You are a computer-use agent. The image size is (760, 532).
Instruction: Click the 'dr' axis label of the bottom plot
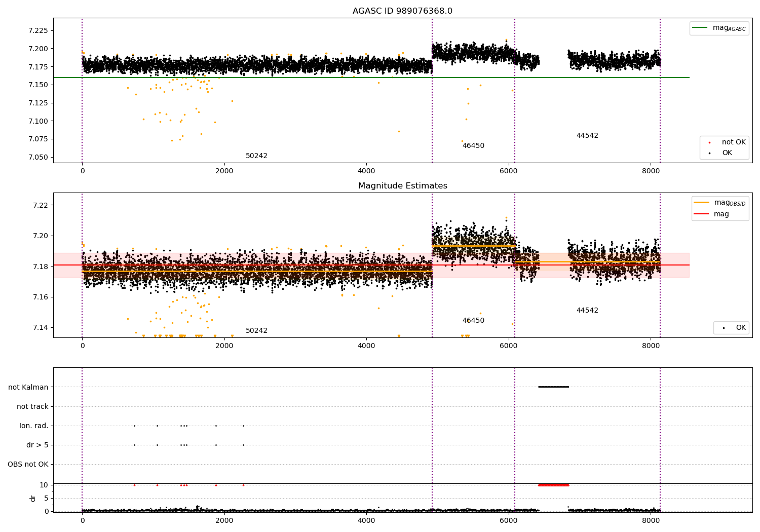(x=33, y=498)
